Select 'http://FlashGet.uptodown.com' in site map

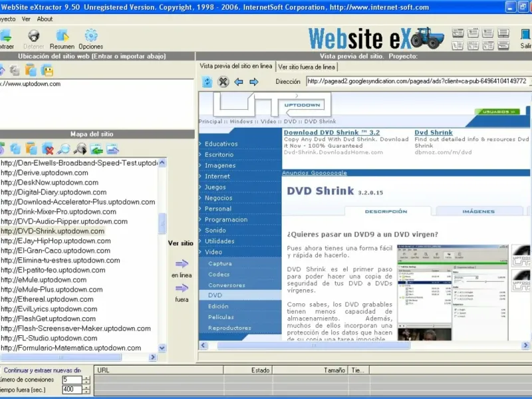pyautogui.click(x=48, y=319)
